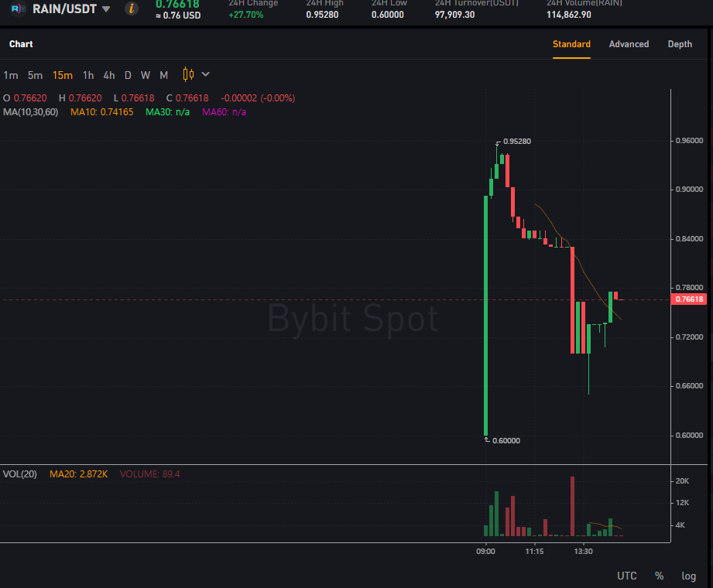Select the candlestick chart type icon
The width and height of the screenshot is (713, 588).
click(188, 74)
